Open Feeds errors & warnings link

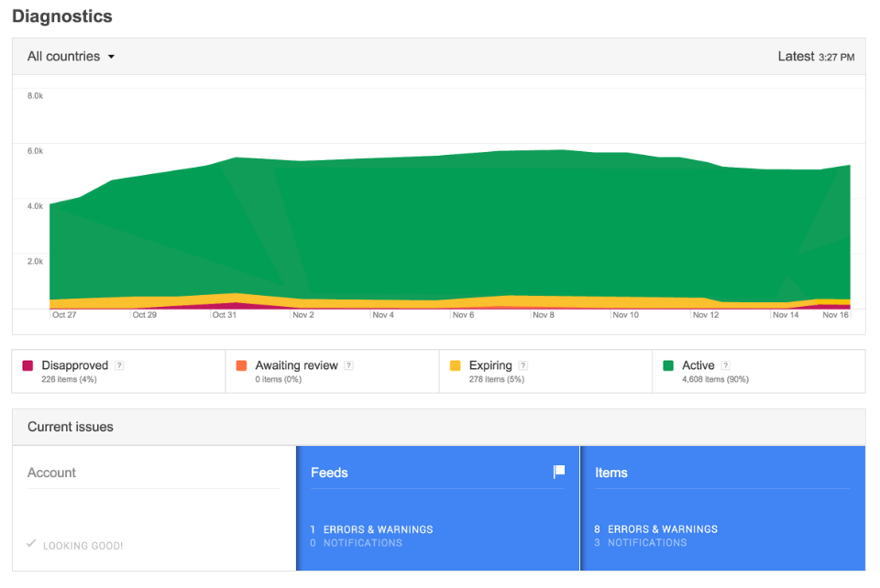371,529
